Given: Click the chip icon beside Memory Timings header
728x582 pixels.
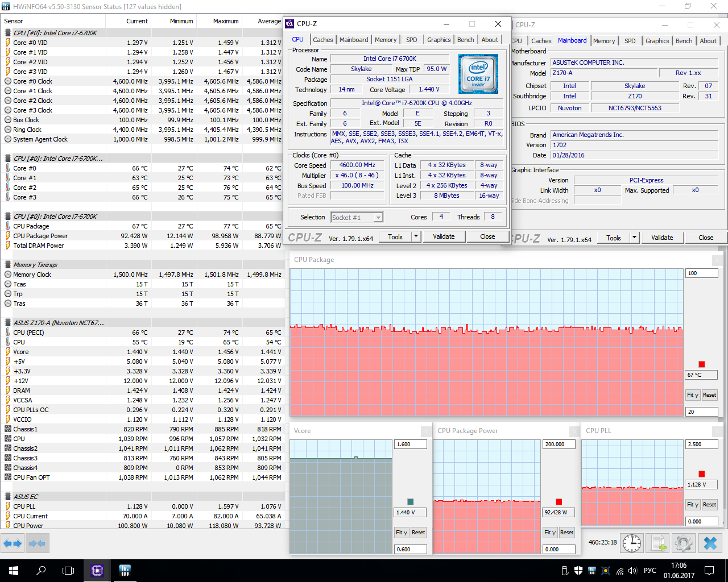Looking at the screenshot, I should click(8, 265).
